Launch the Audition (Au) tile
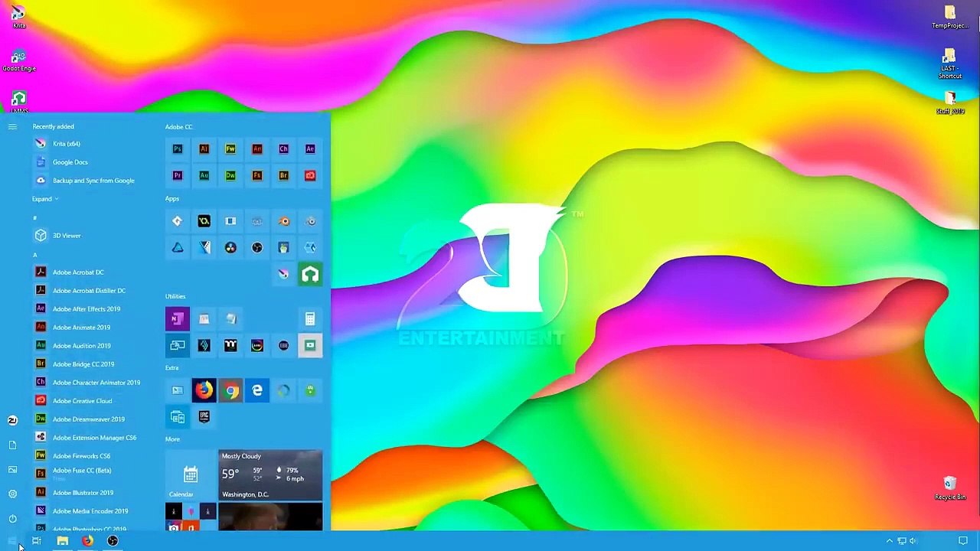This screenshot has width=980, height=551. [x=204, y=175]
